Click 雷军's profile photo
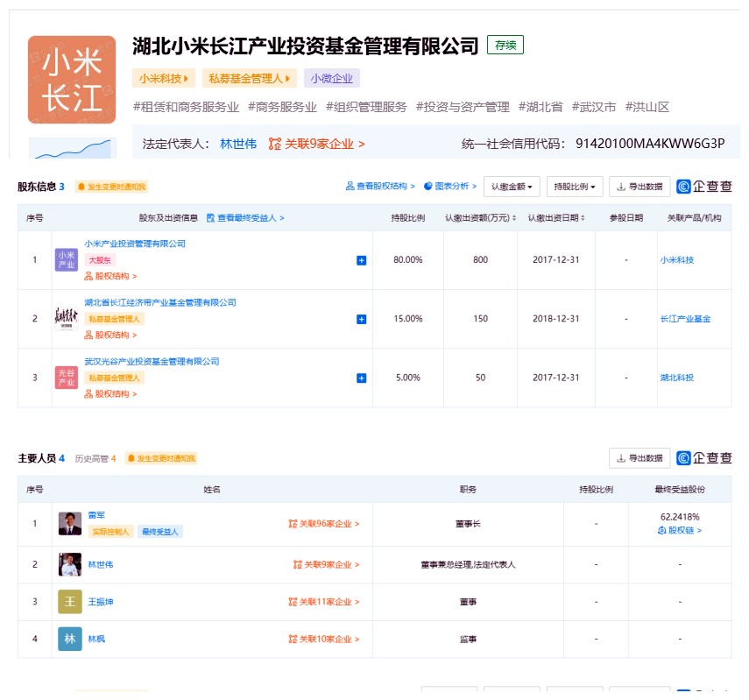Viewport: 749px width, 700px height. [x=70, y=524]
